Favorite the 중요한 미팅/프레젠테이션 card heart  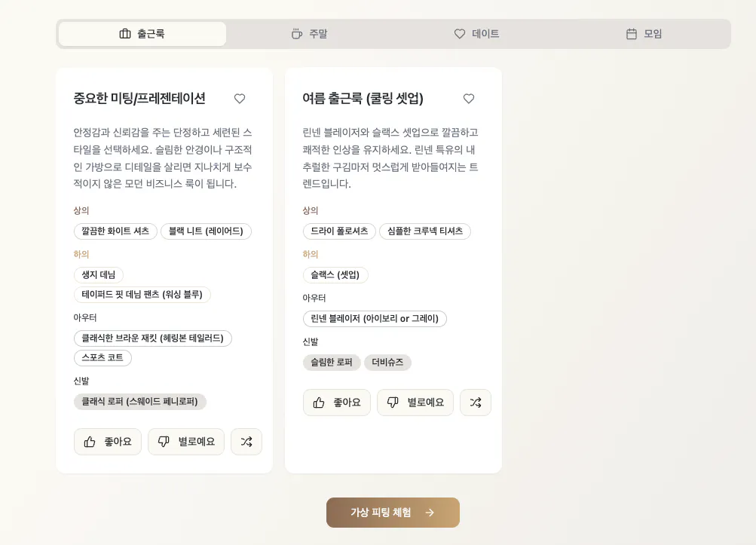240,99
